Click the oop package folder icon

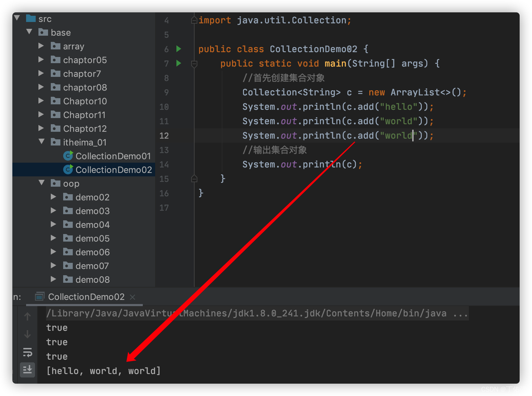56,183
